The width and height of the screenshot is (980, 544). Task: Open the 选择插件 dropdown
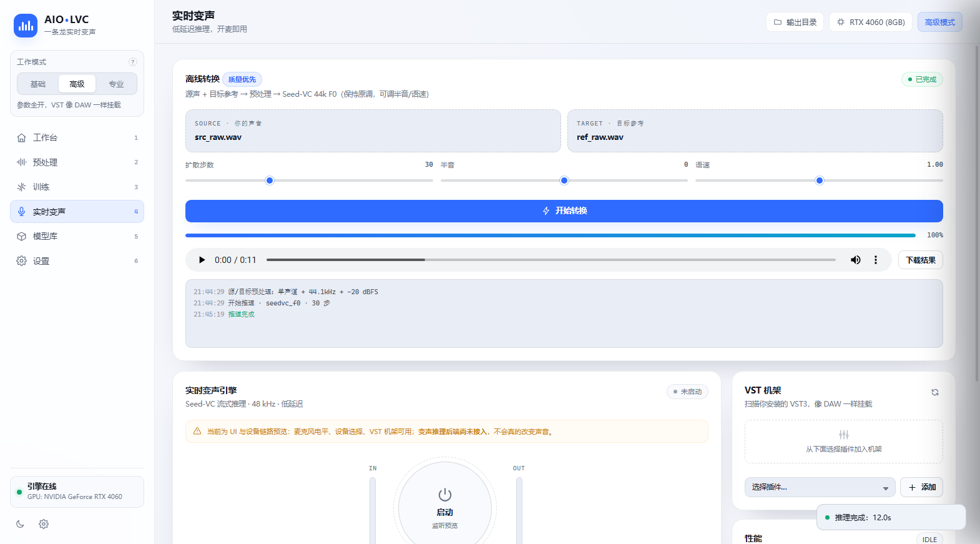[820, 487]
